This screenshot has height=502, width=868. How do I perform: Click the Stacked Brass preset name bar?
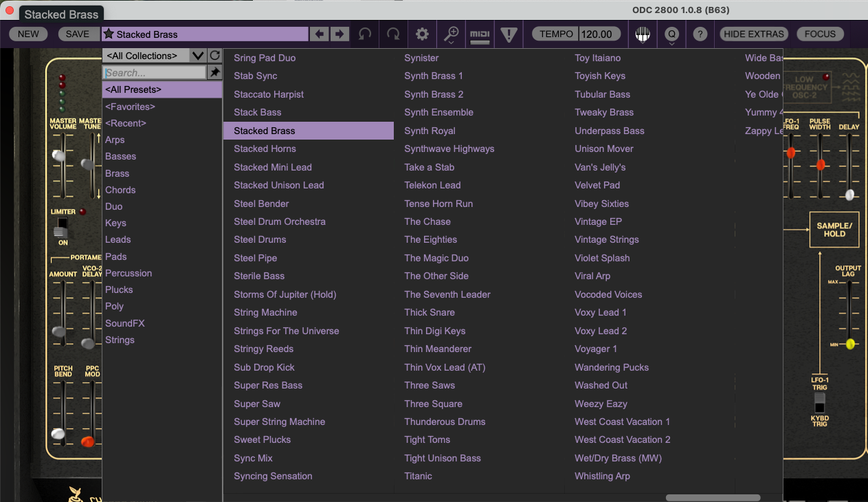click(205, 34)
